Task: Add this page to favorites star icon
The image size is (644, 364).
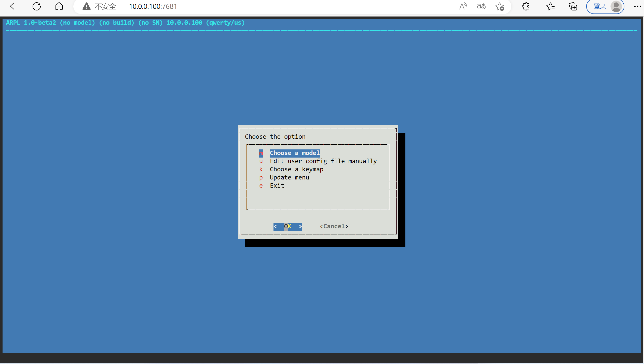Action: (x=500, y=6)
